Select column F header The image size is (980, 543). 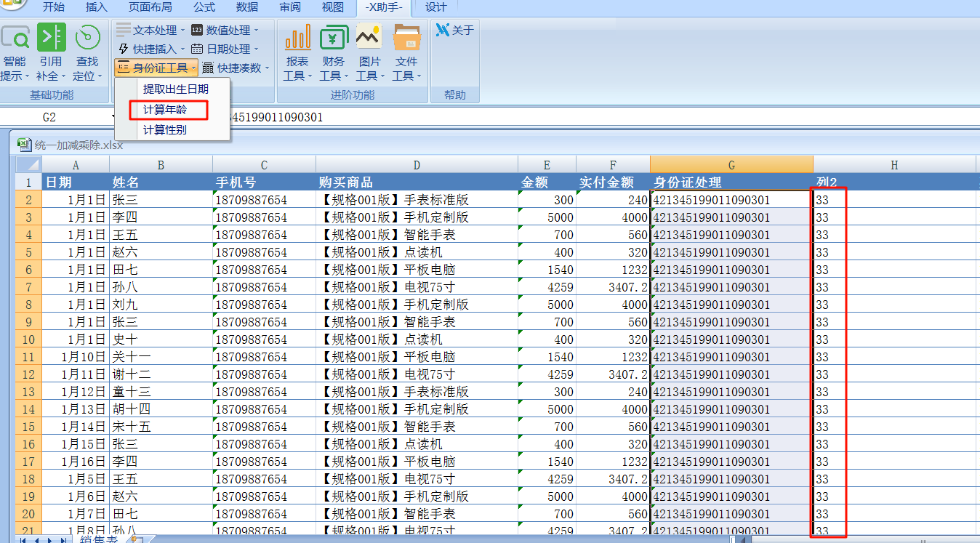click(x=613, y=165)
